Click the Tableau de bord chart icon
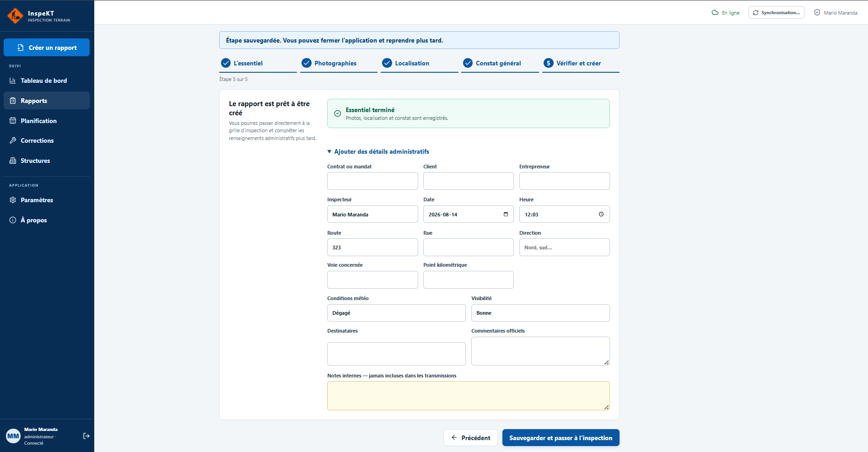Screen dimensions: 868x452 (13, 81)
